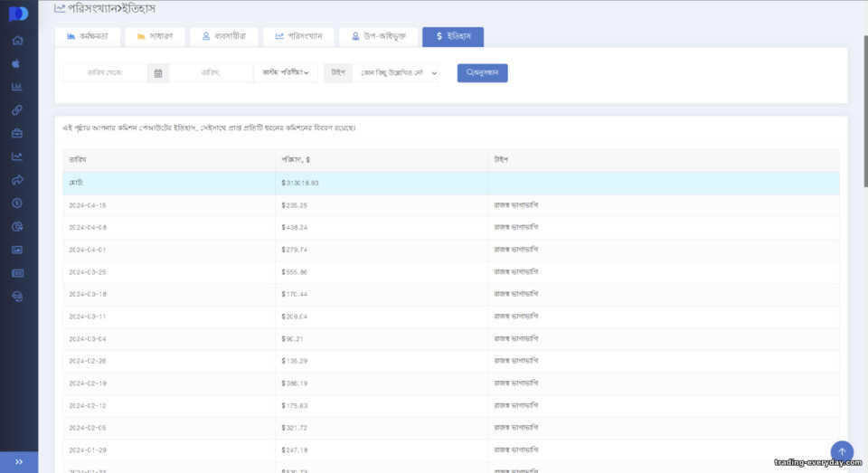Open the line chart statistics sidebar icon
The width and height of the screenshot is (868, 473).
(x=17, y=156)
